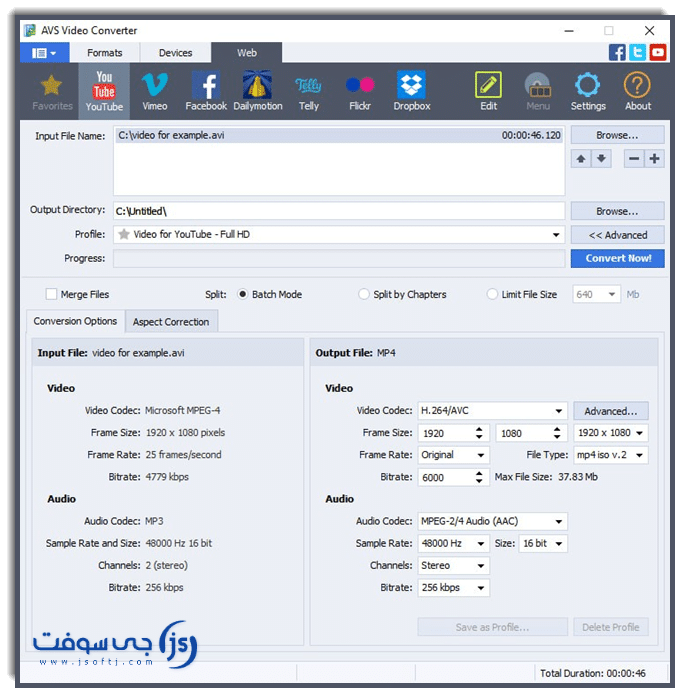Choose the Flickr preset icon
Viewport: 675px width, 688px height.
pyautogui.click(x=360, y=92)
